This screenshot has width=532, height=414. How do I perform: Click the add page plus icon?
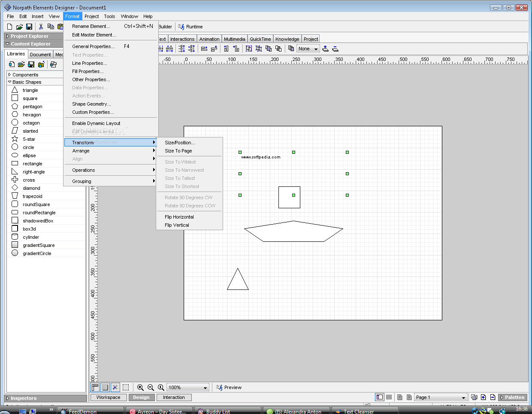484,397
